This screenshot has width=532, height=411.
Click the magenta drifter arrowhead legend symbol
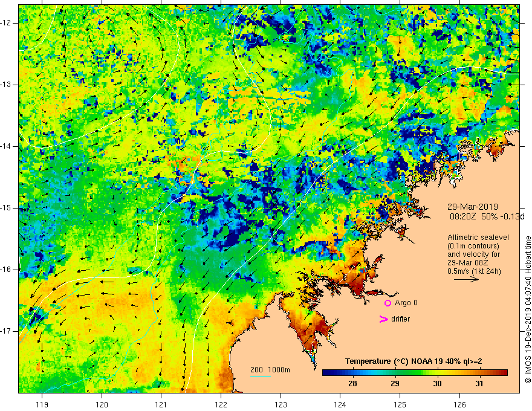[383, 319]
